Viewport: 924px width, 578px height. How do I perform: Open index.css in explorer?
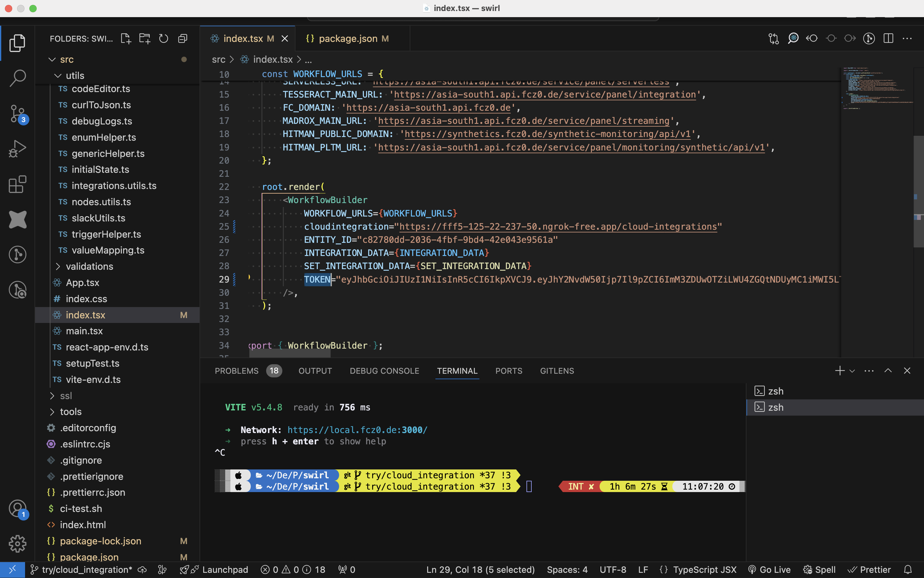click(117, 298)
